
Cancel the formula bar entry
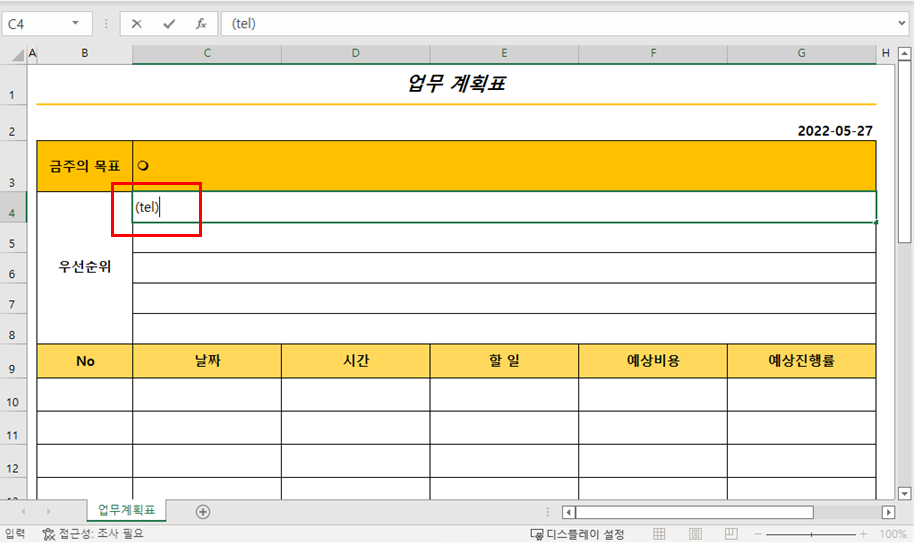(x=136, y=24)
